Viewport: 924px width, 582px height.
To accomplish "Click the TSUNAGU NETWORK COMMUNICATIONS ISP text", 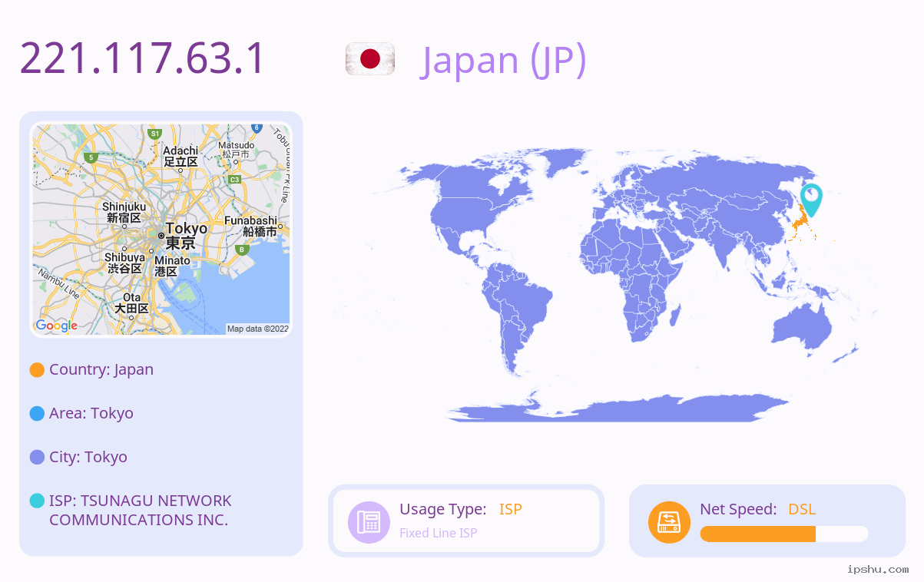I will 141,511.
